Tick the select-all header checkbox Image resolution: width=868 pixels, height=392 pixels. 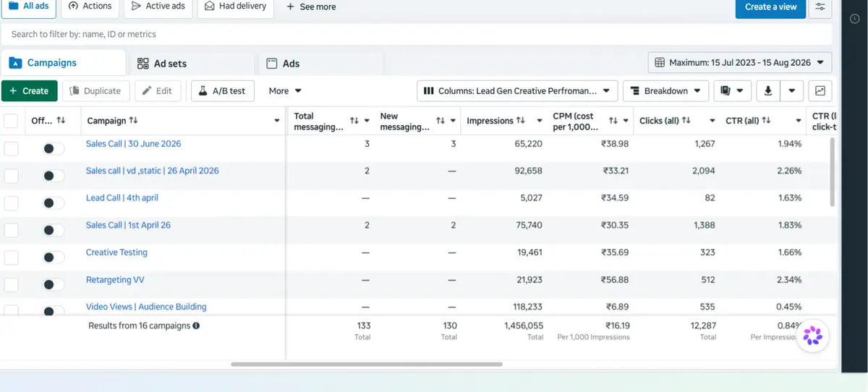[x=11, y=121]
